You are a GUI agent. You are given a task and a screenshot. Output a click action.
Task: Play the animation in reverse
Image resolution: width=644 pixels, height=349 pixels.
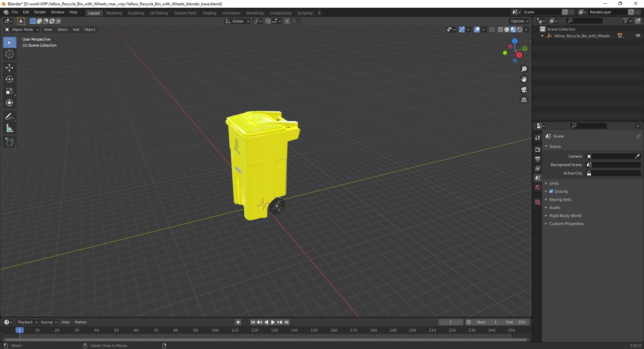click(266, 322)
